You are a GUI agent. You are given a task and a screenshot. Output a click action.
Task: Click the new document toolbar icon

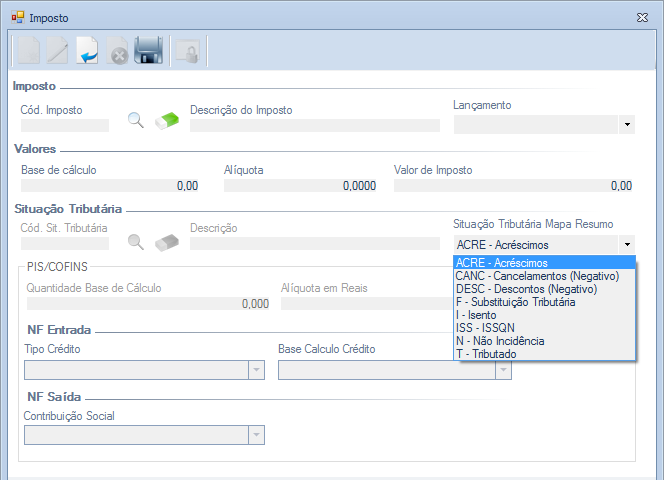(29, 50)
